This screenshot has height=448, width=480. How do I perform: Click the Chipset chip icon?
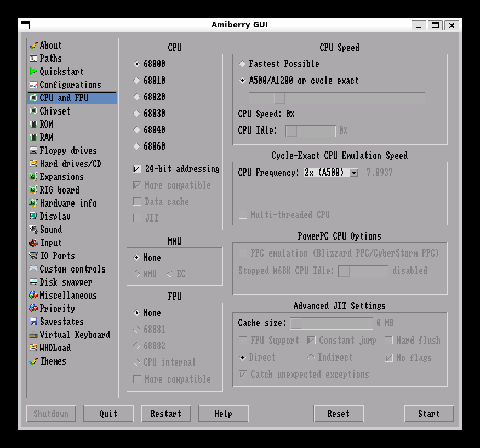click(x=33, y=111)
